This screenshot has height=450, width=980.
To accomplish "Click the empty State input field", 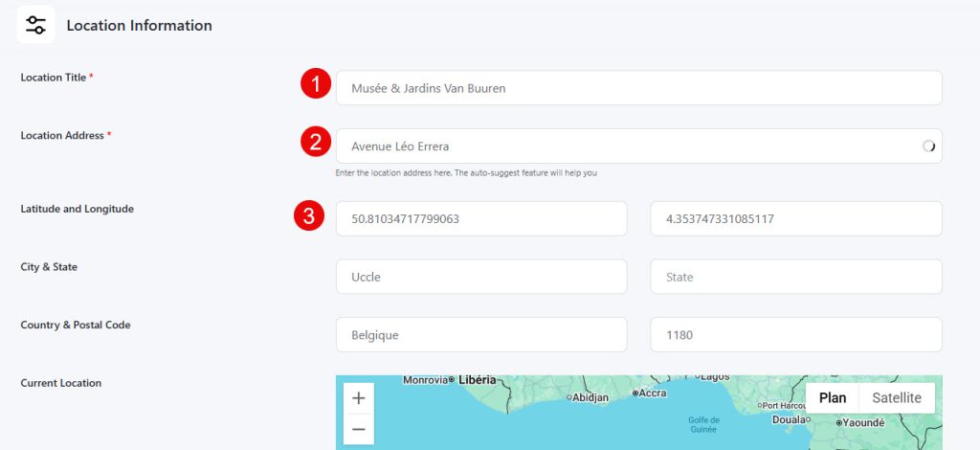I will (x=795, y=277).
